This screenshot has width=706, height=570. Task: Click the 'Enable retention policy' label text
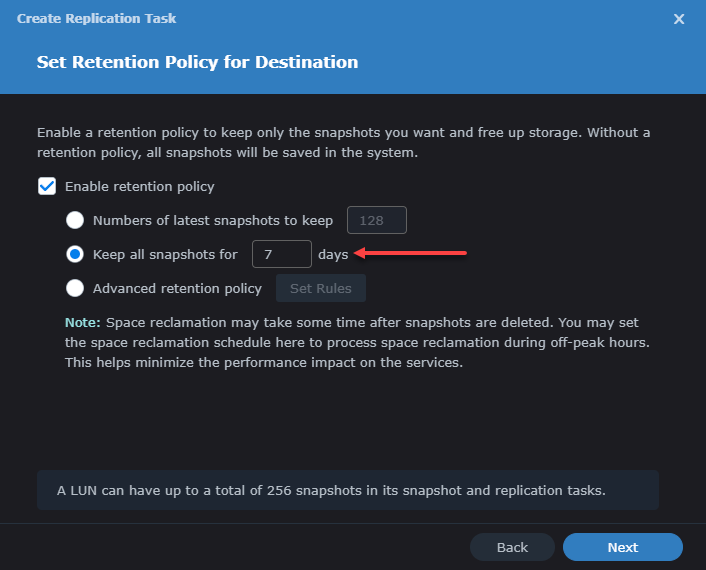tap(139, 186)
